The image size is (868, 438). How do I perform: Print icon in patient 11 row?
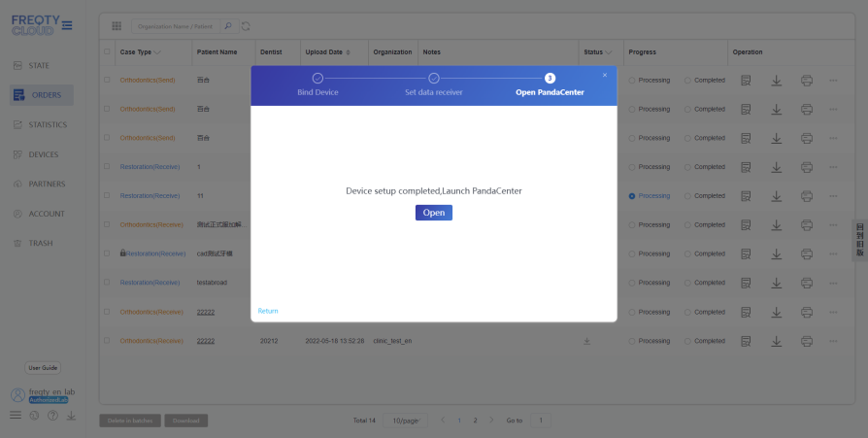(807, 196)
